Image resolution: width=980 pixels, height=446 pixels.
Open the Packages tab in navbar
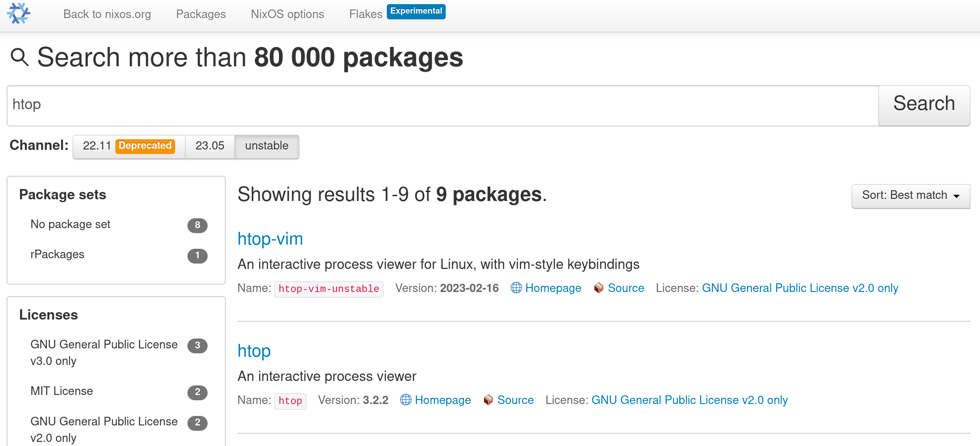tap(201, 14)
